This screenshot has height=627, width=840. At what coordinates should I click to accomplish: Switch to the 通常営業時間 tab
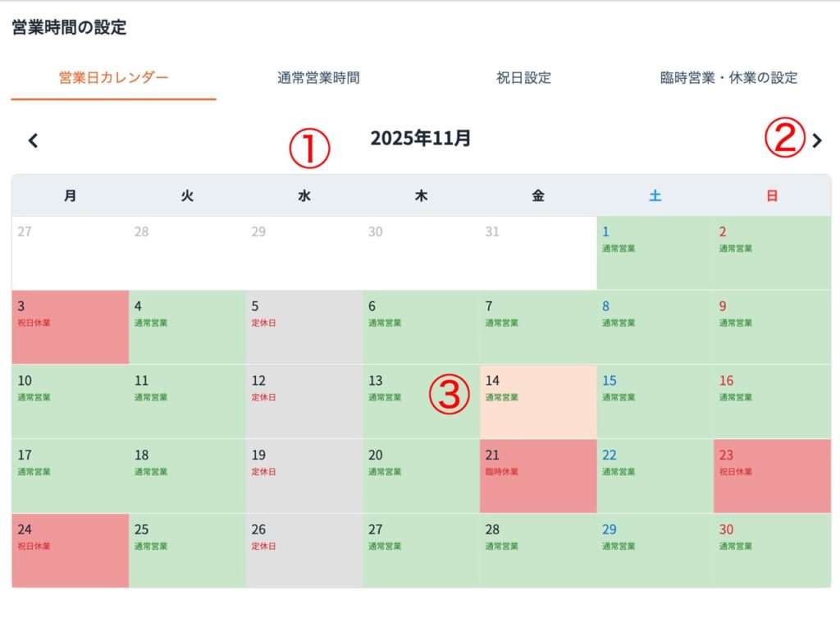318,78
